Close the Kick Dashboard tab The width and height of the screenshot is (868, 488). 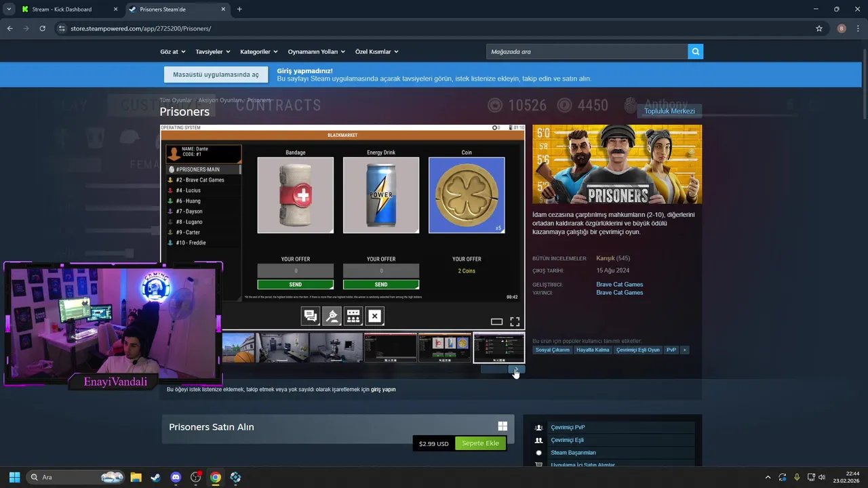[x=115, y=9]
